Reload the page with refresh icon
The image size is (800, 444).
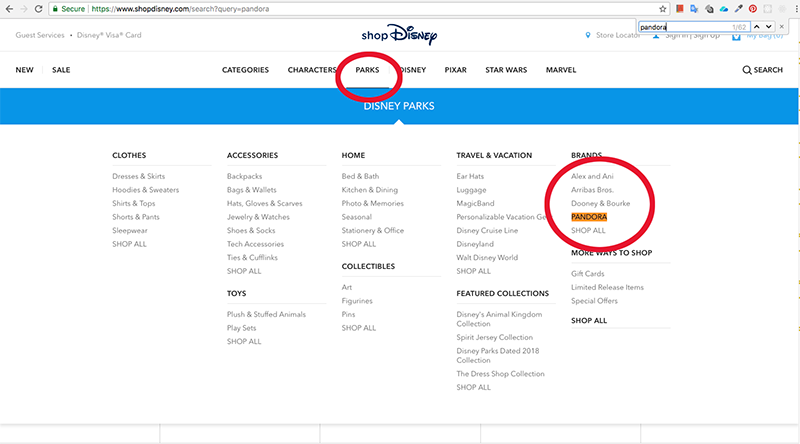coord(37,9)
